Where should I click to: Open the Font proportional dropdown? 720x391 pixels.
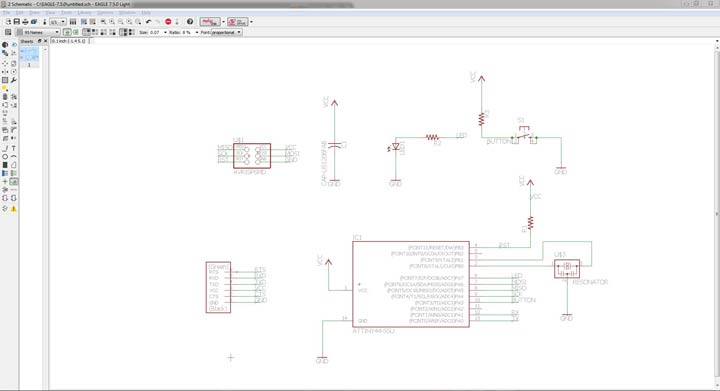[x=226, y=32]
